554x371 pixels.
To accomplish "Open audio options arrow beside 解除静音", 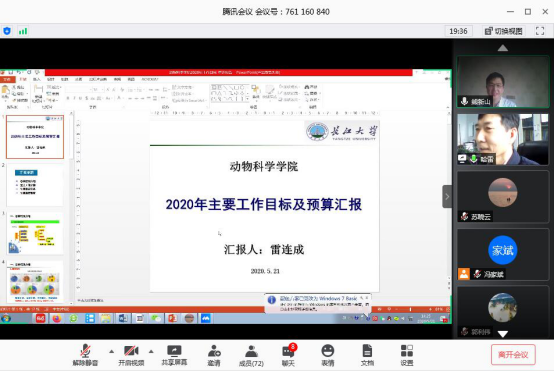I will click(x=111, y=352).
